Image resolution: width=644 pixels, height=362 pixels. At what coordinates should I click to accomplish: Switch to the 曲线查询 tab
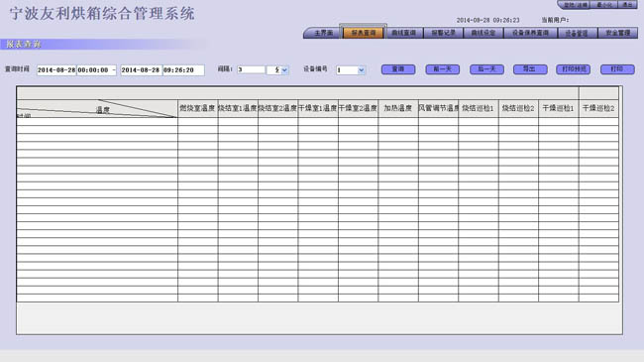click(403, 33)
